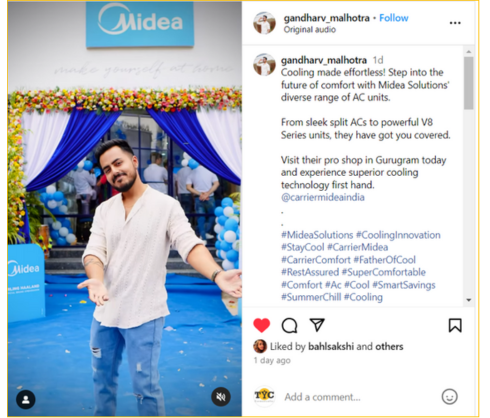
Task: Save post with the bookmark icon
Action: [x=455, y=325]
